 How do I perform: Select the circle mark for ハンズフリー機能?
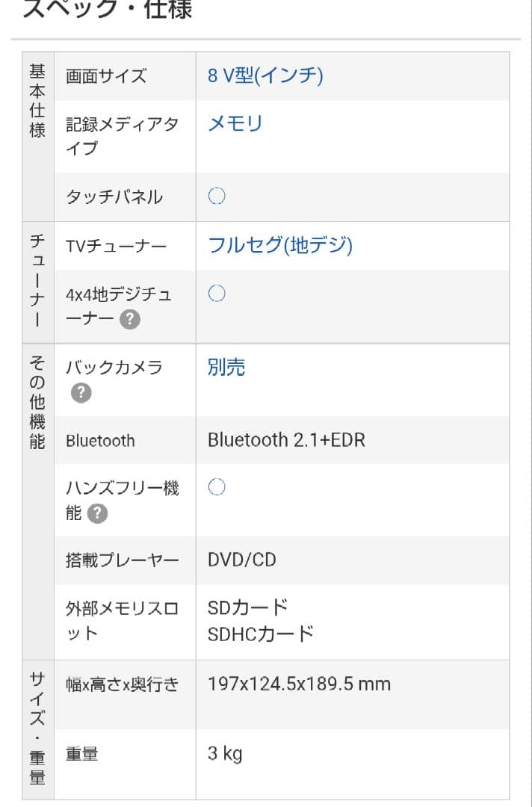pyautogui.click(x=216, y=487)
